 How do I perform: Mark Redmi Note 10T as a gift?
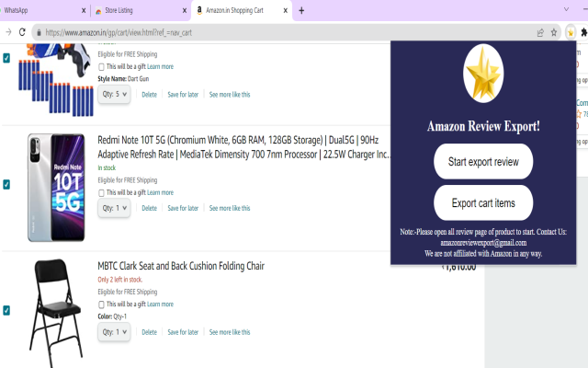pos(101,193)
